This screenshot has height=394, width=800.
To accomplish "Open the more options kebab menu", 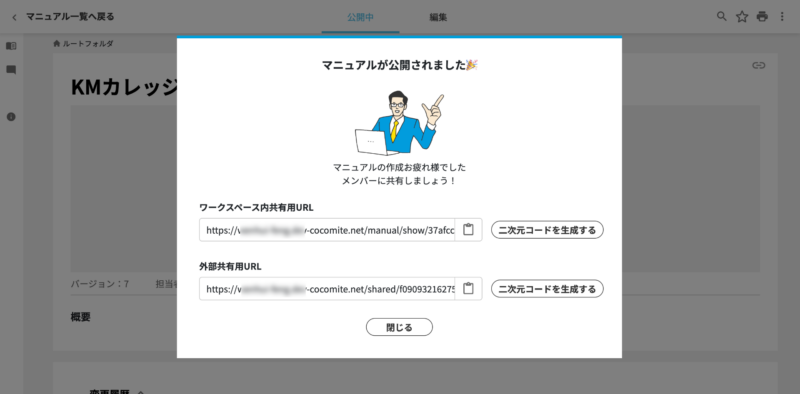I will [782, 17].
